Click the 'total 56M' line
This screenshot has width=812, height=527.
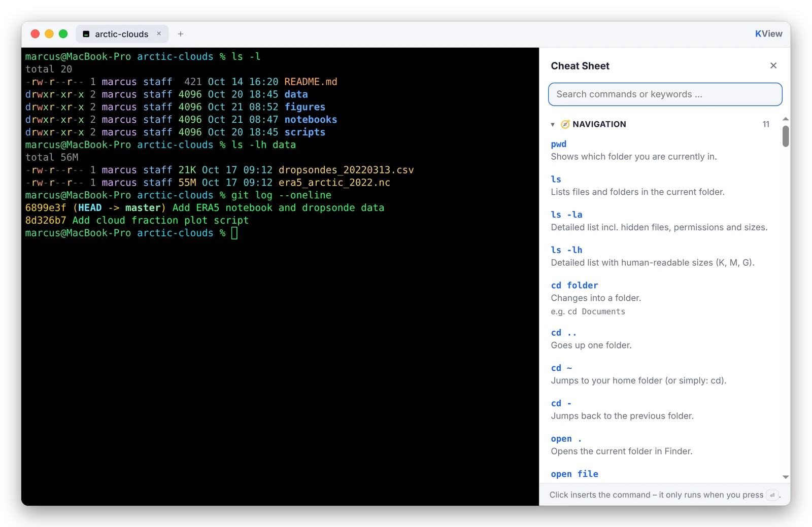(52, 157)
